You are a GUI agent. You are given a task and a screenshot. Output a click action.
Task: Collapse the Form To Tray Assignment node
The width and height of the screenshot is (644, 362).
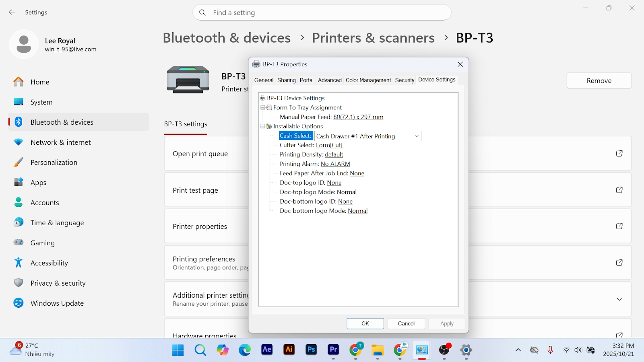[263, 107]
